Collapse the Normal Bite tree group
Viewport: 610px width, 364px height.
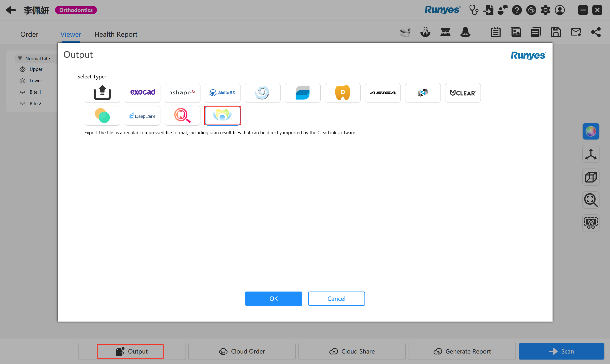pos(20,58)
